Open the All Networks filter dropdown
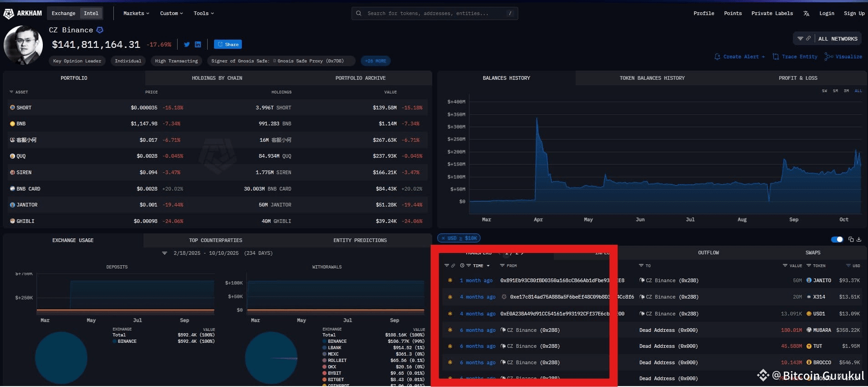 click(x=827, y=39)
